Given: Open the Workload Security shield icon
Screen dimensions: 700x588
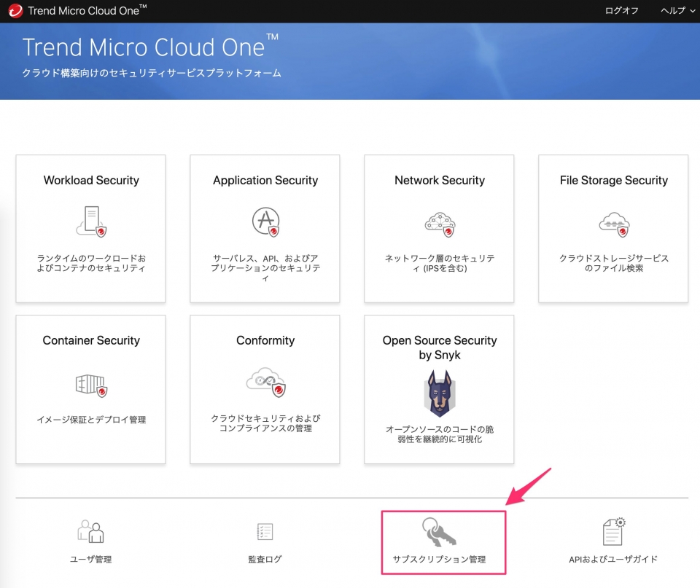Looking at the screenshot, I should [x=90, y=222].
